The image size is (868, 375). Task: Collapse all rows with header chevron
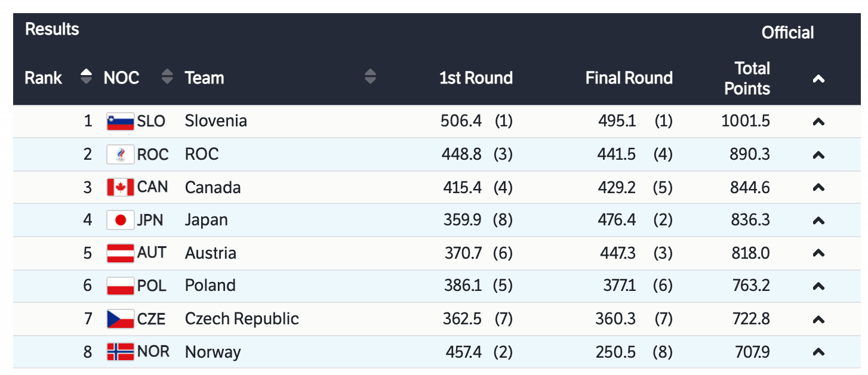pyautogui.click(x=818, y=78)
